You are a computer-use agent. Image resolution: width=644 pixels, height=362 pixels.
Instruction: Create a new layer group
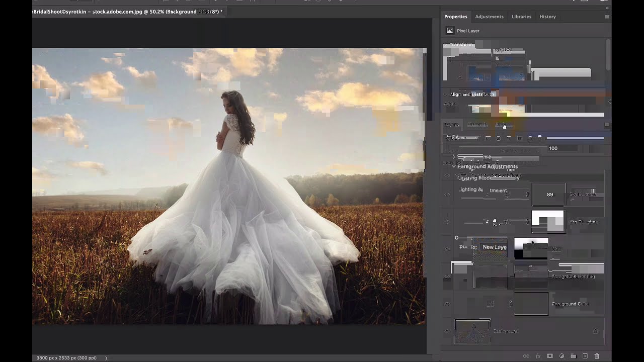pos(574,355)
